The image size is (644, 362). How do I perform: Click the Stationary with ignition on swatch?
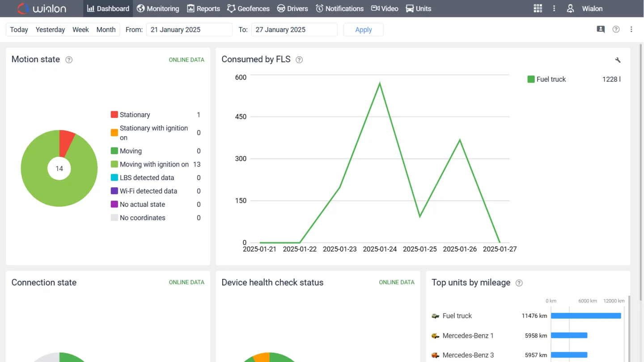coord(114,133)
